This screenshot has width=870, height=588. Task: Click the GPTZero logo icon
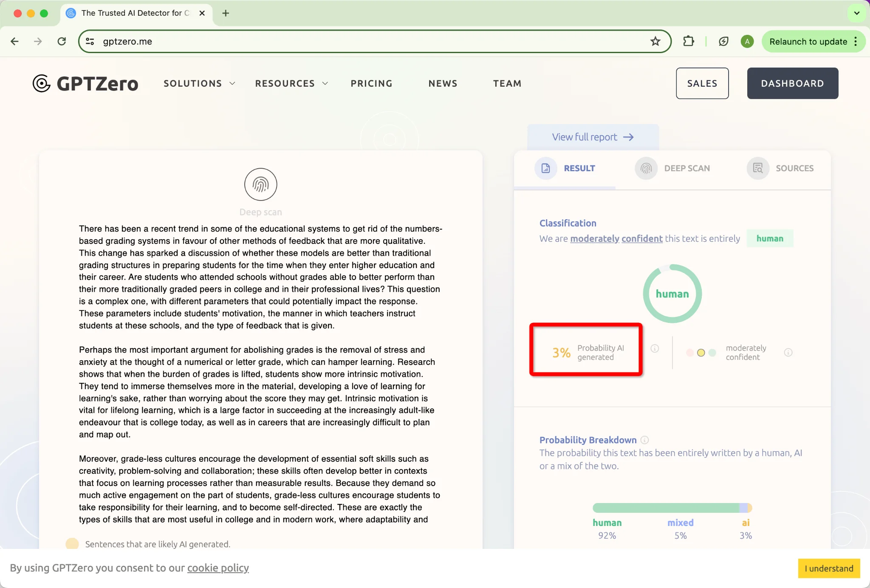[42, 83]
